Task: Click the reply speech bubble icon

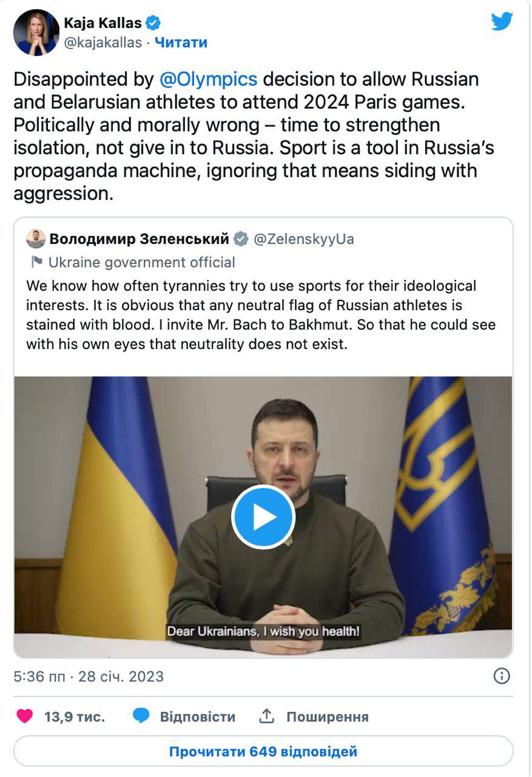Action: (x=141, y=717)
